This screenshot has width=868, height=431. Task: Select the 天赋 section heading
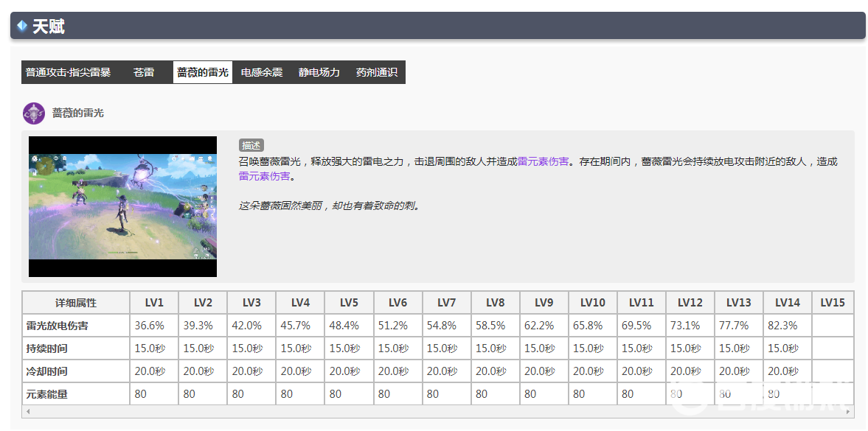click(49, 26)
